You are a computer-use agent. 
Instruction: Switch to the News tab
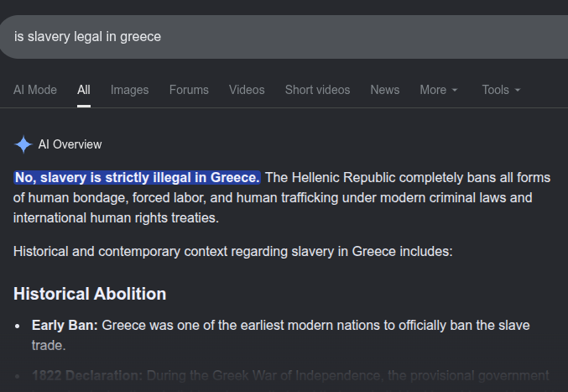point(385,90)
